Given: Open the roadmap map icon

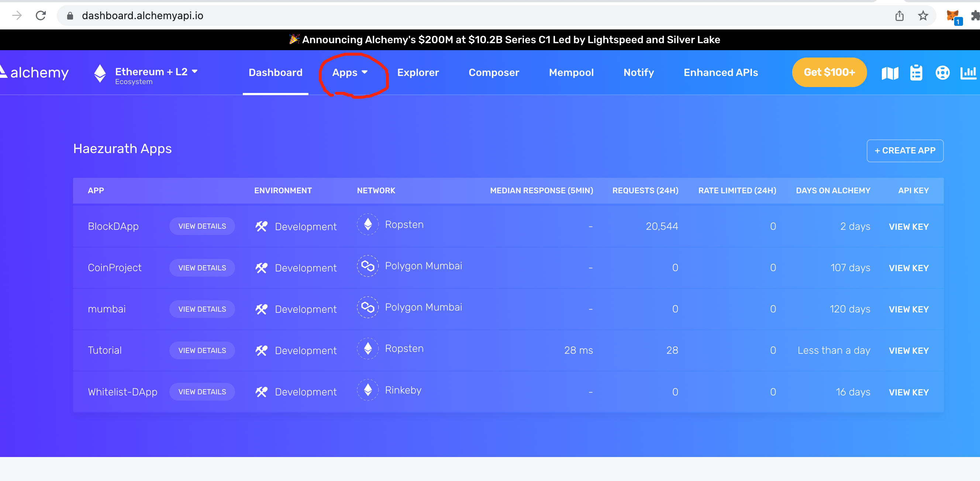Looking at the screenshot, I should [x=890, y=73].
